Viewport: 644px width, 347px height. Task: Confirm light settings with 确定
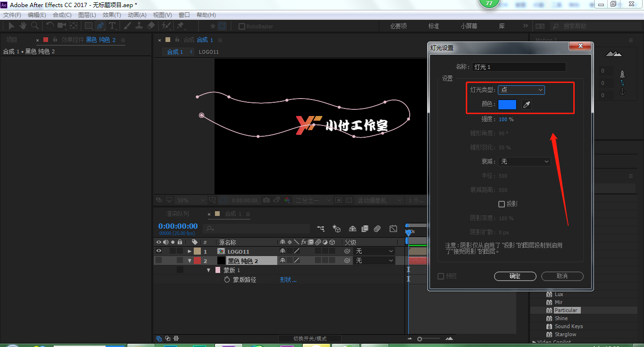pos(515,276)
